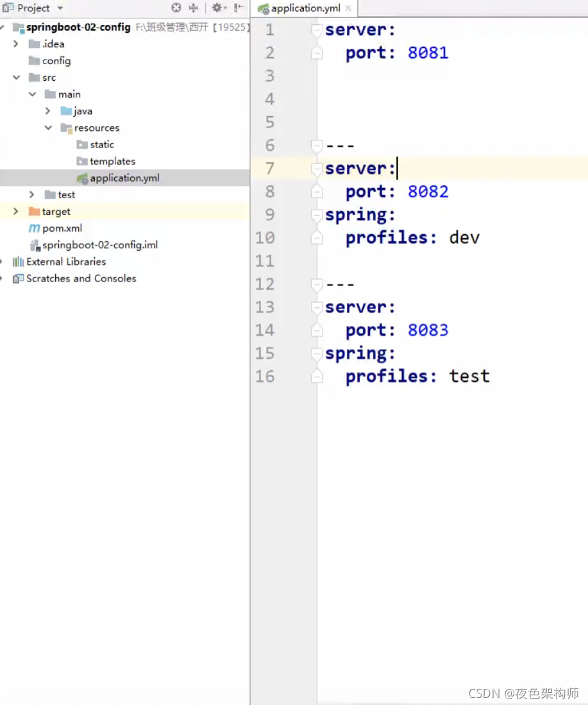Click the Maven pom.xml icon
Image resolution: width=588 pixels, height=705 pixels.
(34, 228)
